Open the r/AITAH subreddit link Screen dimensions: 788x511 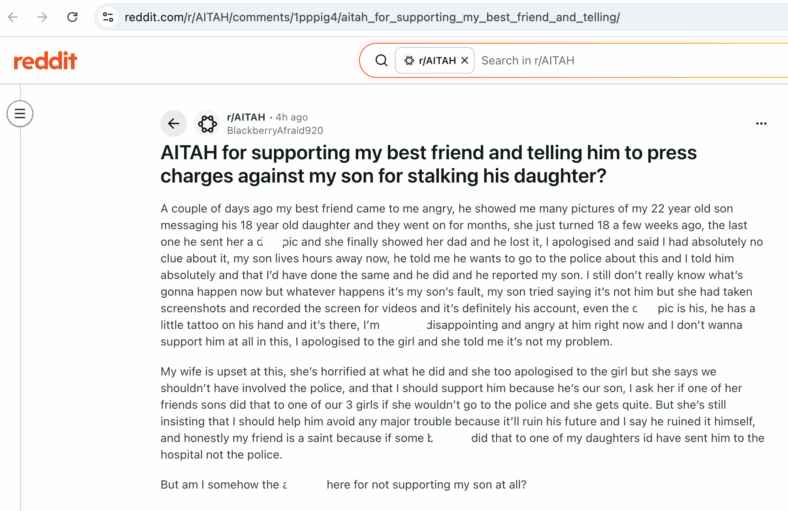246,117
